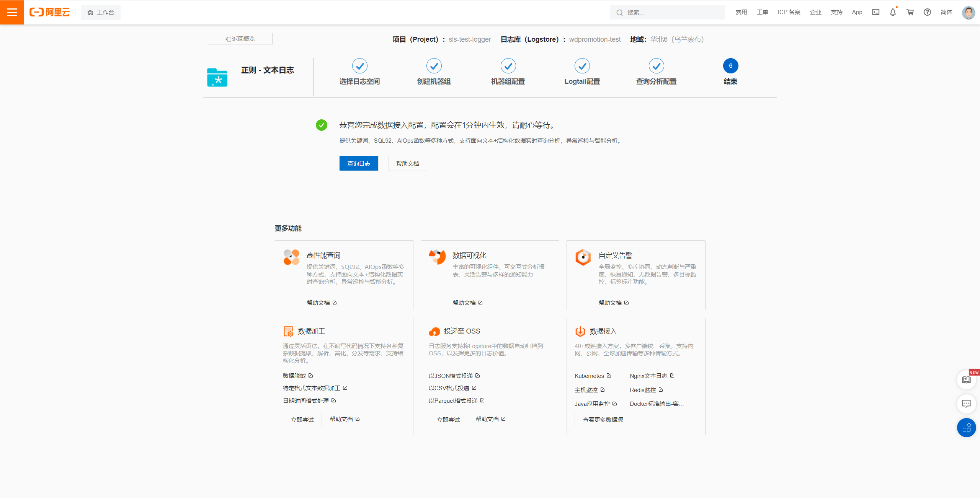Click the Aliyun logo
This screenshot has width=980, height=498.
point(50,12)
